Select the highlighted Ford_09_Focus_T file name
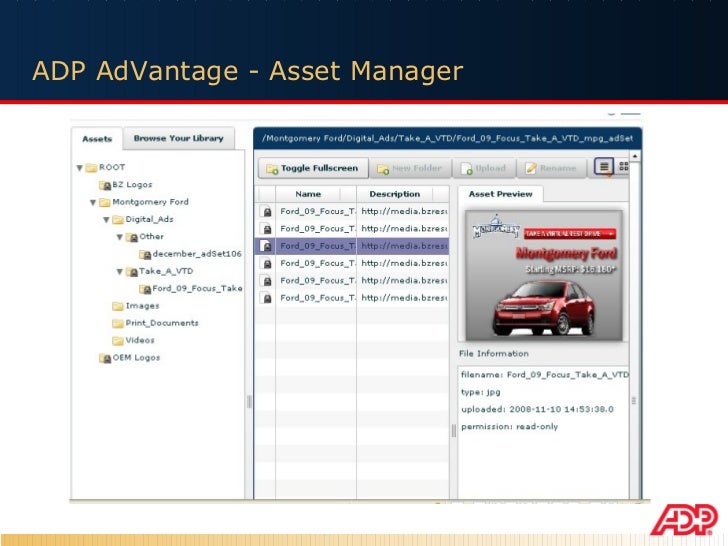This screenshot has height=546, width=728. 318,246
